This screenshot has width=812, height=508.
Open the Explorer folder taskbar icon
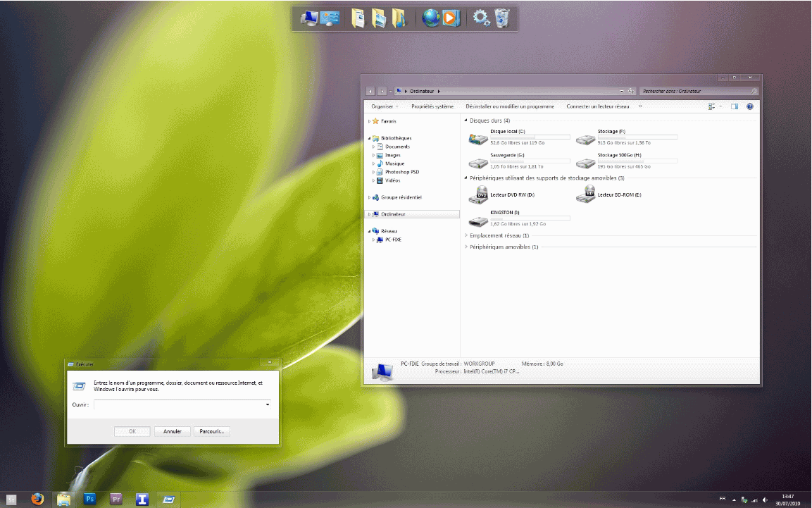pos(63,500)
